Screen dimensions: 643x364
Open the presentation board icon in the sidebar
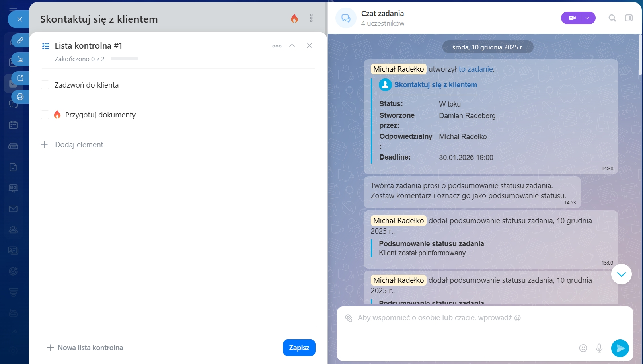pyautogui.click(x=13, y=188)
